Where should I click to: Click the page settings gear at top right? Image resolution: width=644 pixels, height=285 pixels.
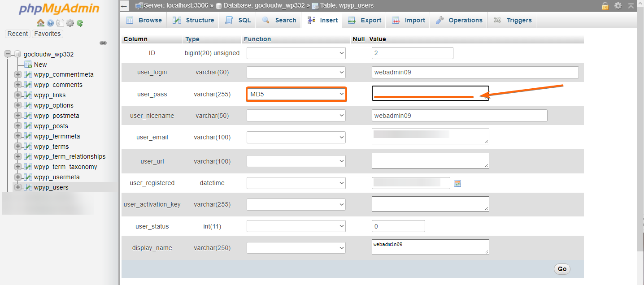click(x=618, y=6)
